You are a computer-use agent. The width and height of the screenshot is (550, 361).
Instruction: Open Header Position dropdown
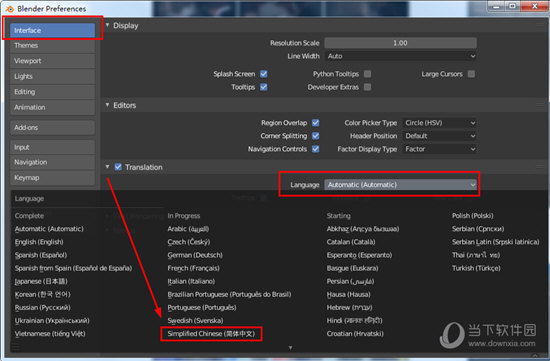pyautogui.click(x=439, y=136)
